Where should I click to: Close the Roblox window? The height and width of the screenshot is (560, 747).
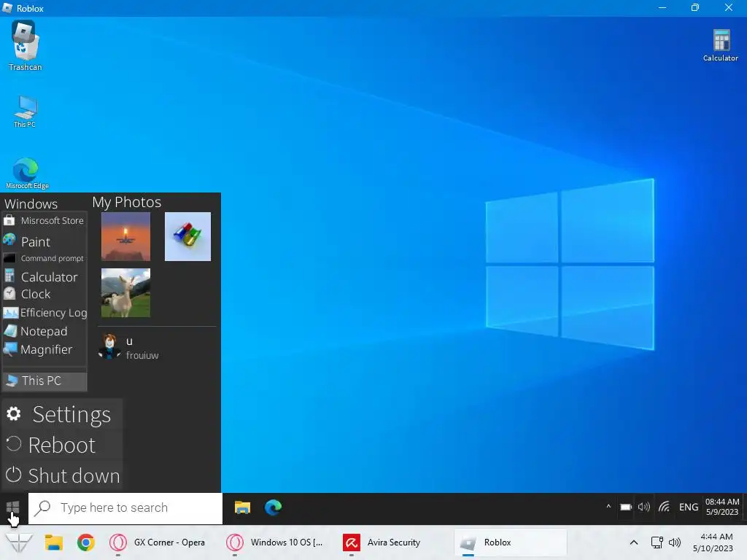point(729,7)
